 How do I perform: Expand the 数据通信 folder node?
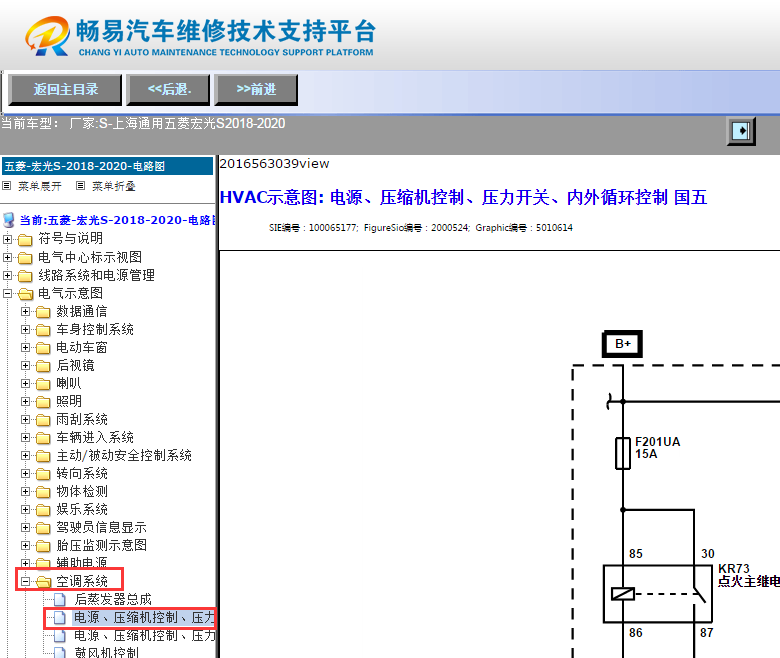click(25, 312)
